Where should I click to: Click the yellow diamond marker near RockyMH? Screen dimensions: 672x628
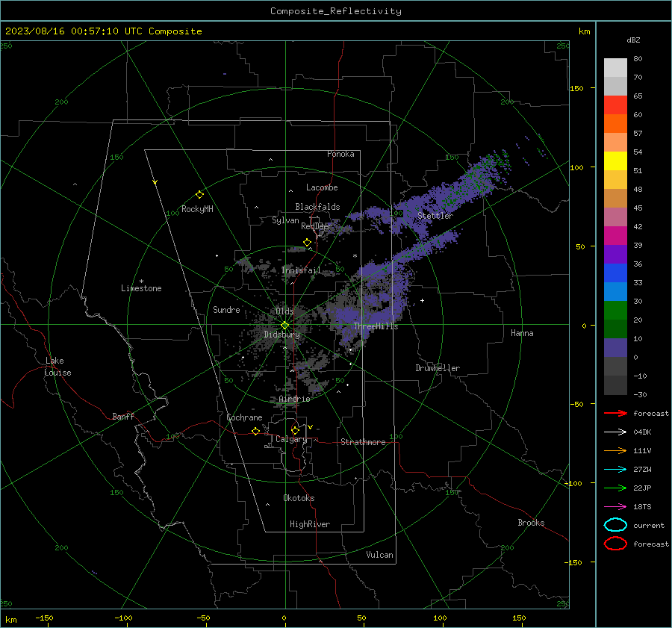(x=199, y=195)
